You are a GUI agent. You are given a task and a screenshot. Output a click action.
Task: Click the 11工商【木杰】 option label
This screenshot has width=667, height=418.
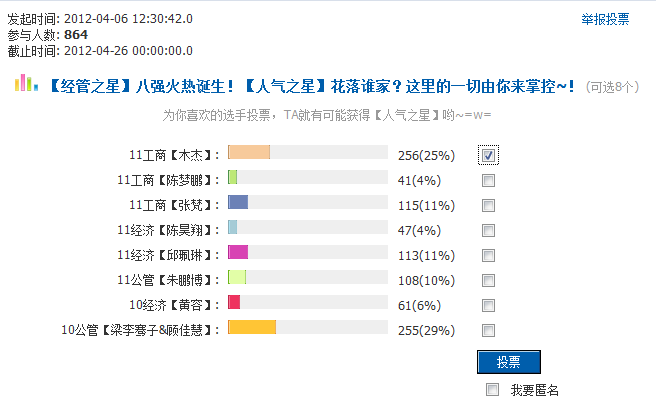click(x=174, y=155)
